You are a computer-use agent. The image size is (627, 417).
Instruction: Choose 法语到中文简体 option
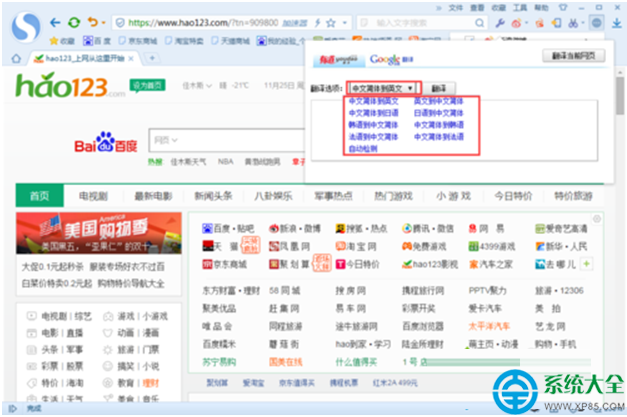373,137
